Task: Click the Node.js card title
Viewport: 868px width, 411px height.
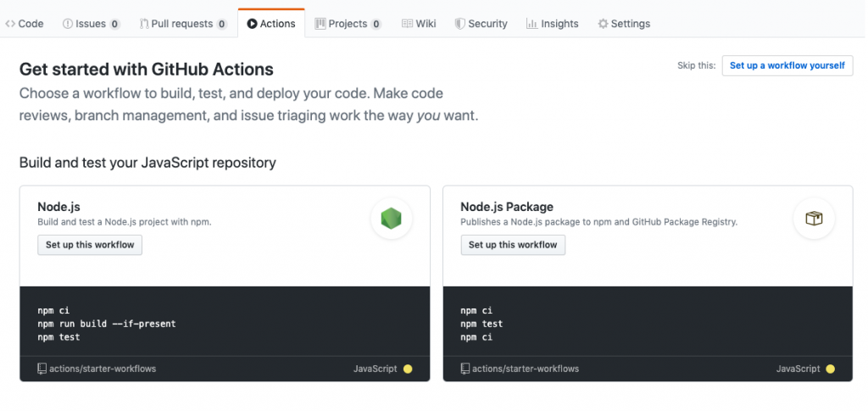Action: pos(58,207)
